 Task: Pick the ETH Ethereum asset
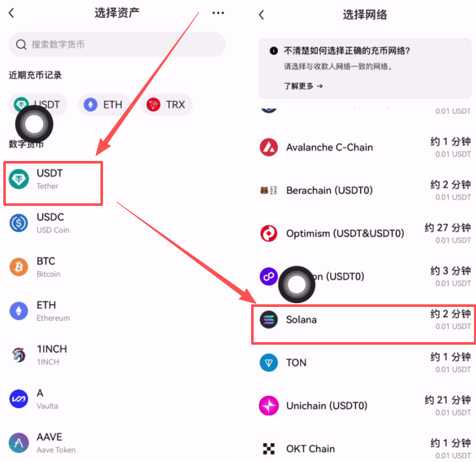(117, 311)
